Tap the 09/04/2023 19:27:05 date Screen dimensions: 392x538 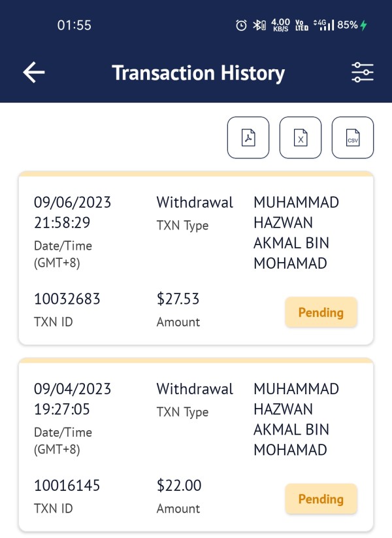(x=73, y=399)
